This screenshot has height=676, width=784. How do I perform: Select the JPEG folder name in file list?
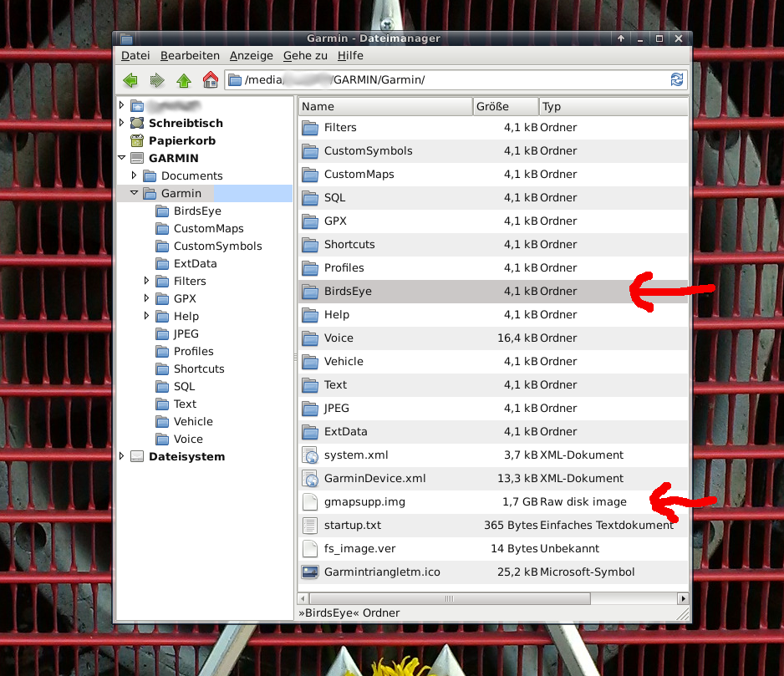pyautogui.click(x=337, y=409)
